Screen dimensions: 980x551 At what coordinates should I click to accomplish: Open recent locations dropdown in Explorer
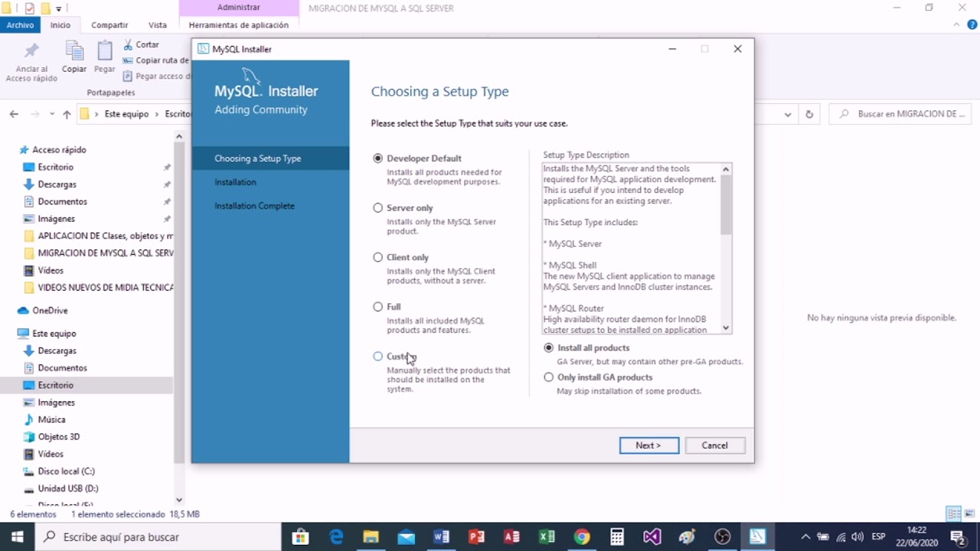pos(52,114)
